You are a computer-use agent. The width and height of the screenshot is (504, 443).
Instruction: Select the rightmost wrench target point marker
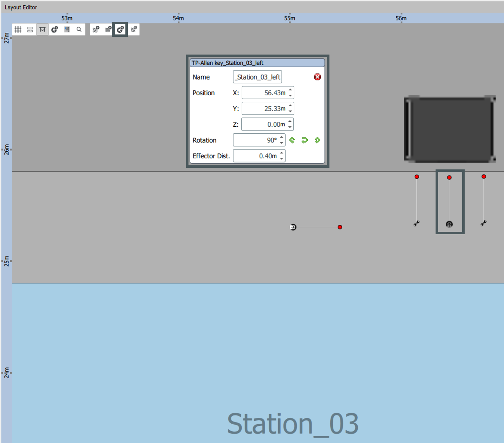pyautogui.click(x=484, y=223)
